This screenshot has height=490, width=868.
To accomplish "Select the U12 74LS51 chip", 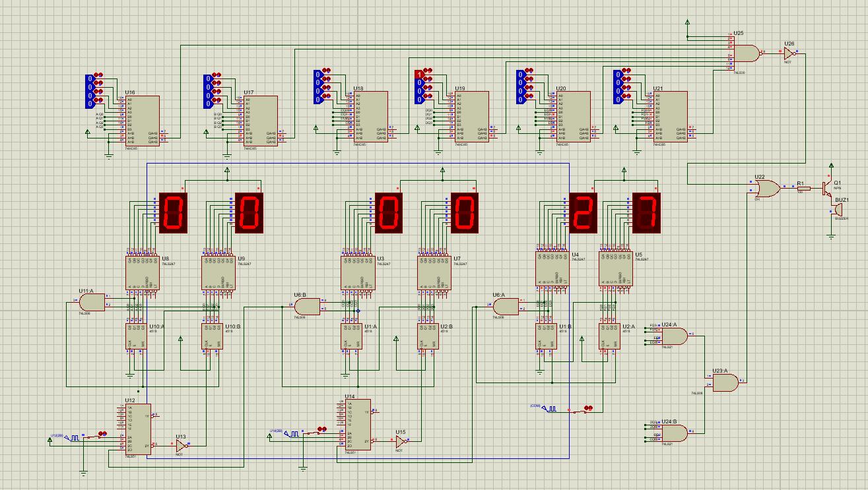I will click(x=137, y=429).
